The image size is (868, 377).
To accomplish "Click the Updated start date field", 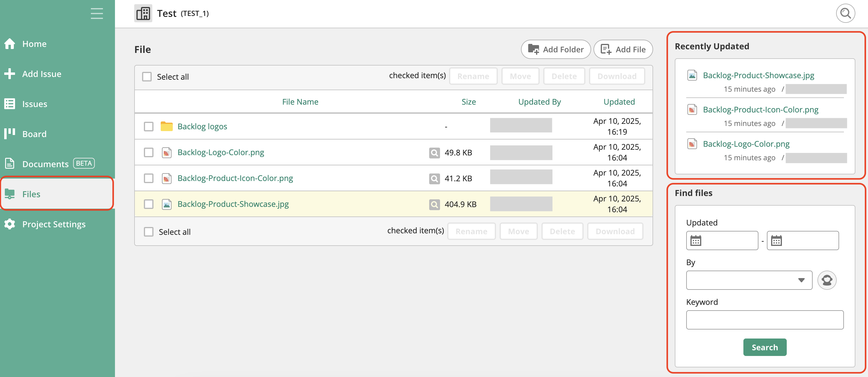I will [x=722, y=240].
